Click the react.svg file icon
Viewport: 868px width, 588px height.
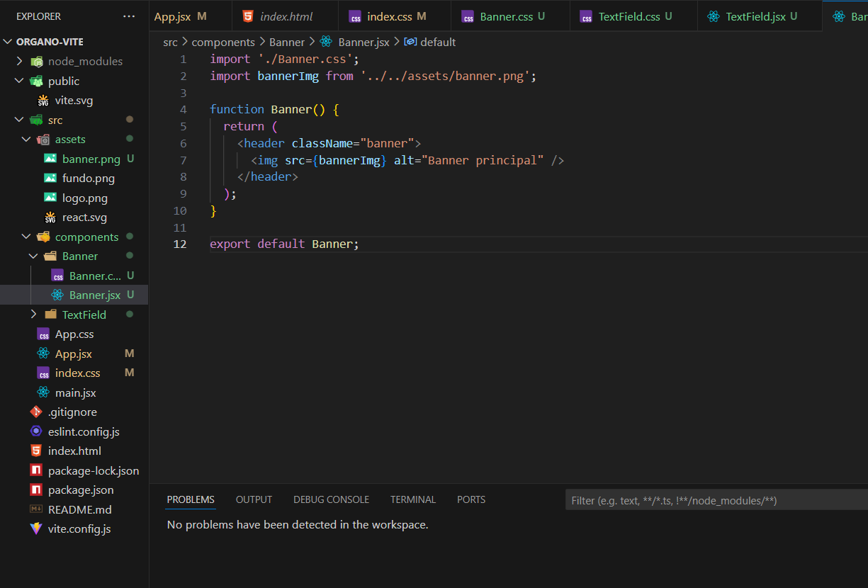[x=50, y=217]
